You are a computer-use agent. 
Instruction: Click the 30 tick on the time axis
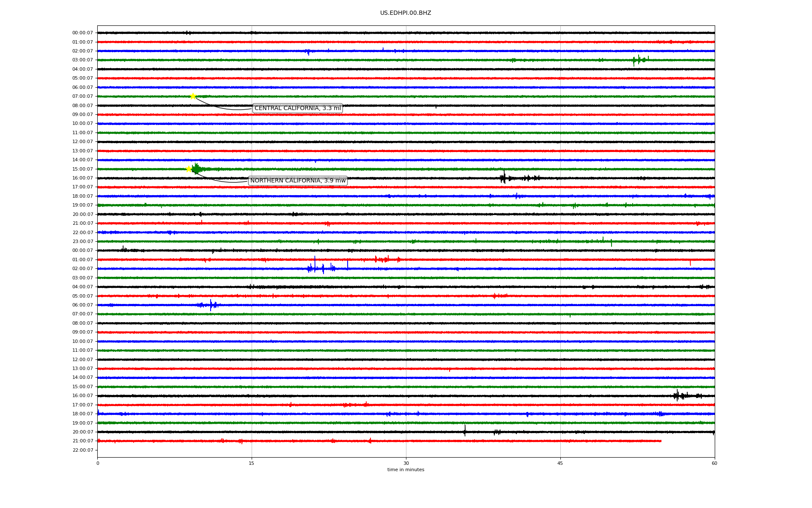(406, 463)
